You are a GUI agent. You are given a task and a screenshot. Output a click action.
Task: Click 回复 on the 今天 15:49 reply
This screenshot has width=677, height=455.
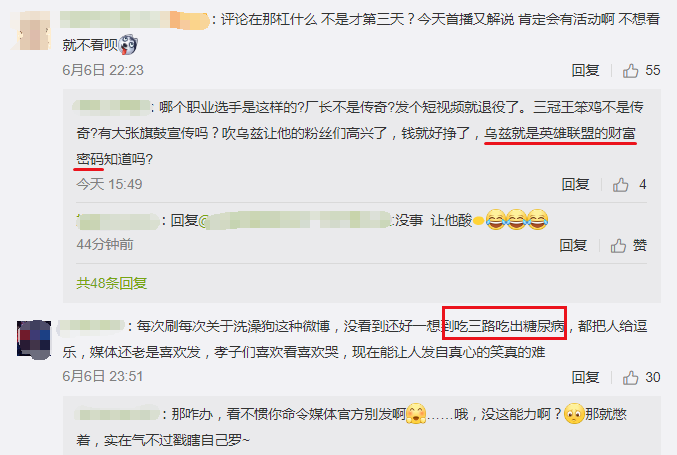576,185
